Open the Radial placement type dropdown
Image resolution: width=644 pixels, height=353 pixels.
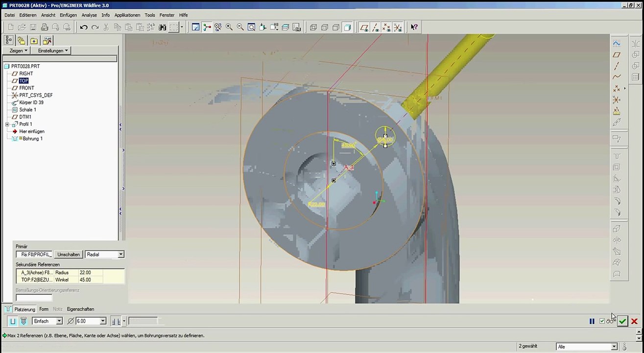point(121,254)
